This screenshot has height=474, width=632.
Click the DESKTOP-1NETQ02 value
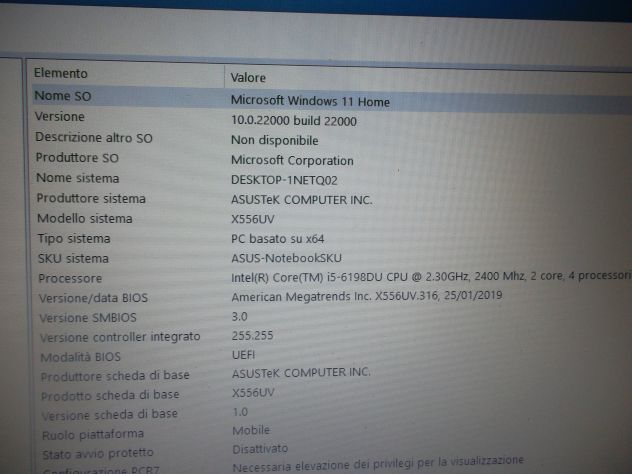point(284,180)
